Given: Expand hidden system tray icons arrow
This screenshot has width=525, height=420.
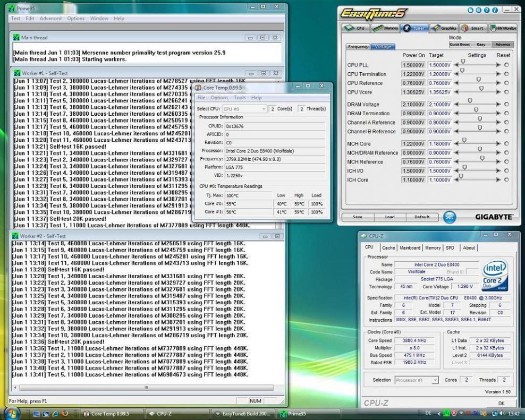Looking at the screenshot, I should [x=439, y=414].
